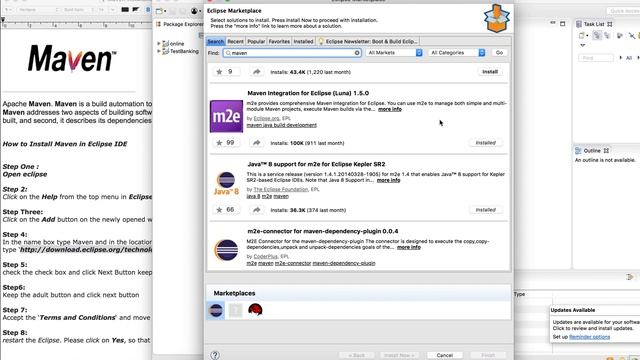This screenshot has width=640, height=360.
Task: Open The Eclipse Foundation author link
Action: [x=281, y=189]
